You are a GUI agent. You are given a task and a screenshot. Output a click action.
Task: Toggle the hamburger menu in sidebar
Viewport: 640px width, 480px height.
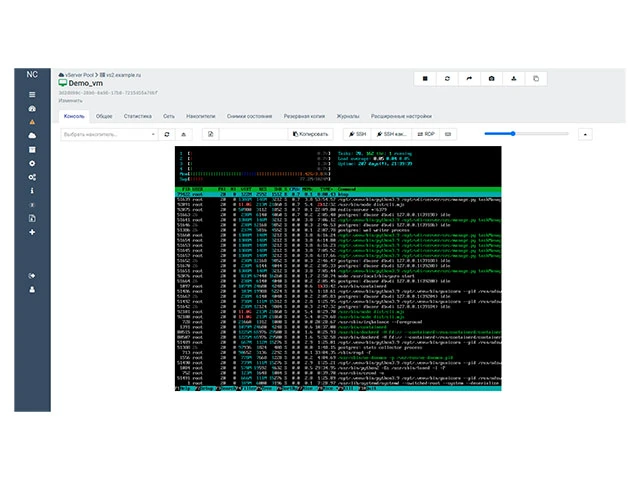click(x=32, y=94)
